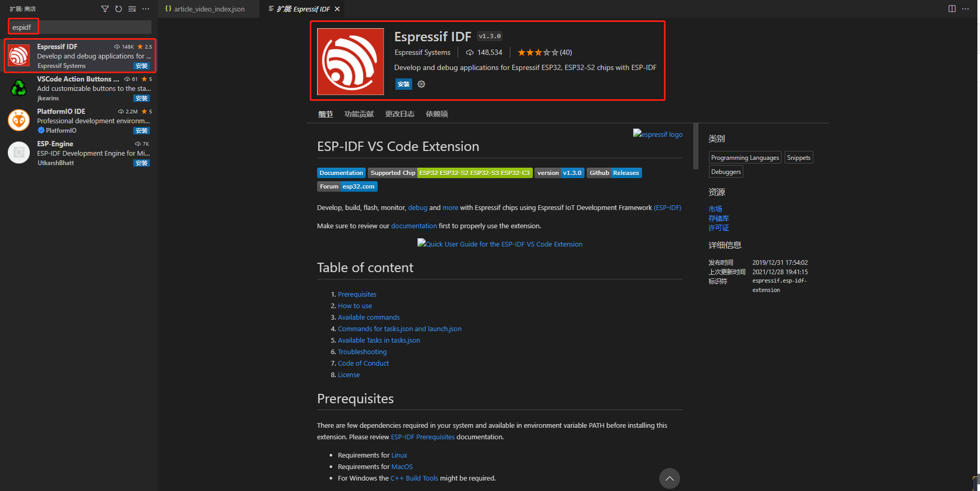This screenshot has height=491, width=980.
Task: Click the scroll-to-top arrow button
Action: coord(670,478)
